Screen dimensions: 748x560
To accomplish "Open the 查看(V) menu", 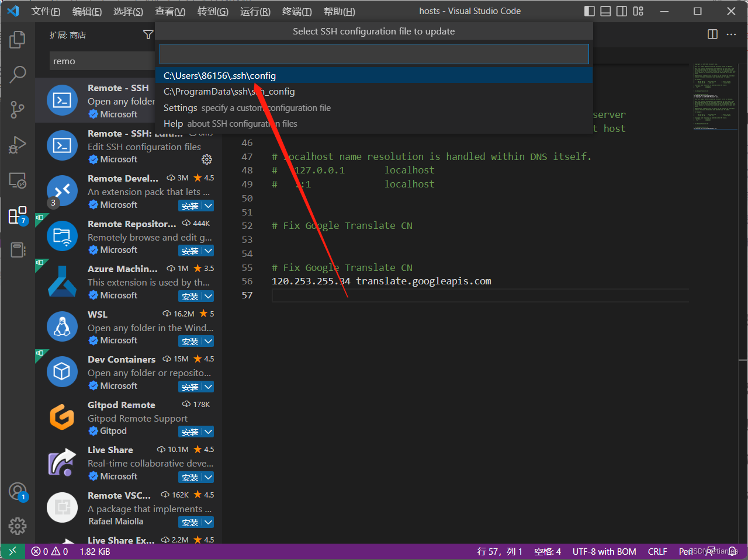I will 170,11.
